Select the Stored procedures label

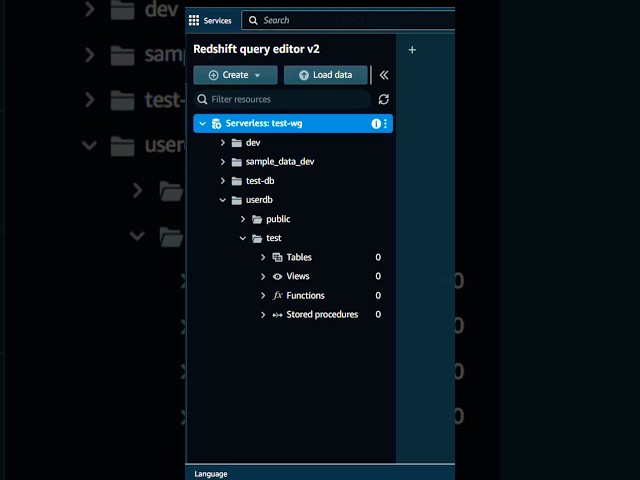click(x=322, y=315)
